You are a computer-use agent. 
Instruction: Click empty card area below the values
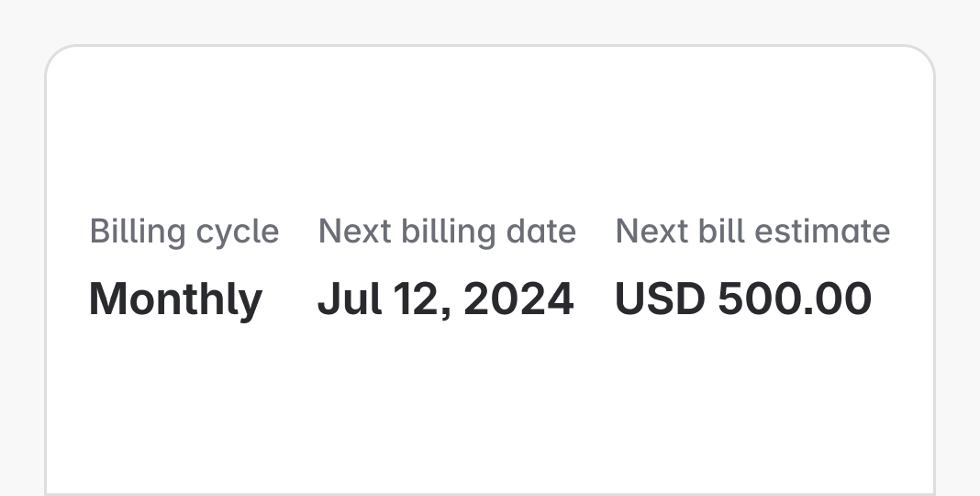tap(490, 407)
